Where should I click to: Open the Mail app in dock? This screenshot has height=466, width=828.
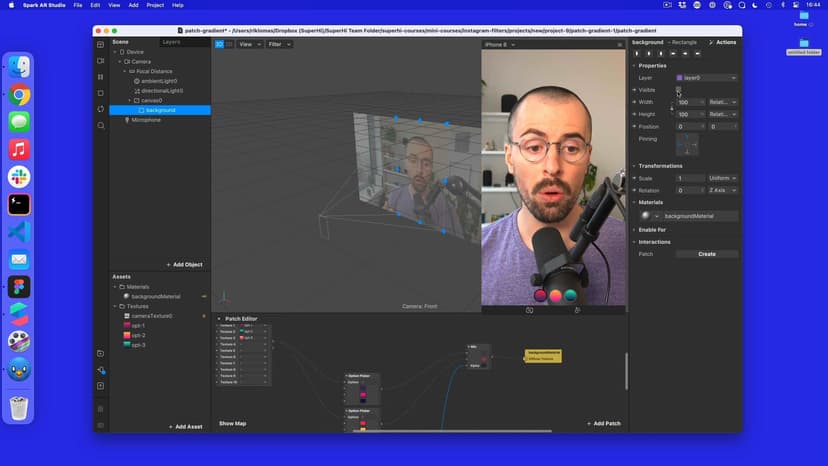(19, 259)
